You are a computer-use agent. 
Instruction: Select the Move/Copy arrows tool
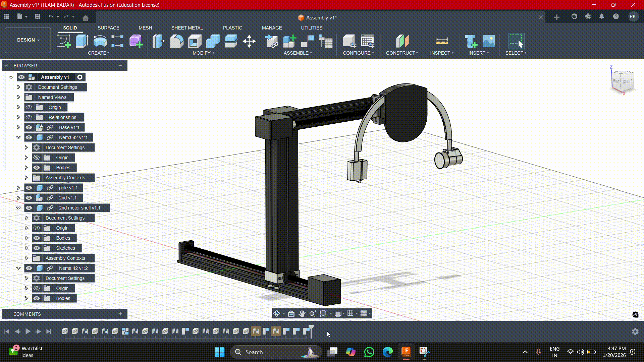(249, 41)
